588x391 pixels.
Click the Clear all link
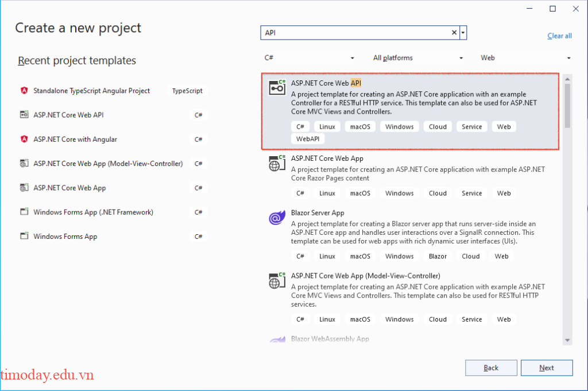(559, 36)
